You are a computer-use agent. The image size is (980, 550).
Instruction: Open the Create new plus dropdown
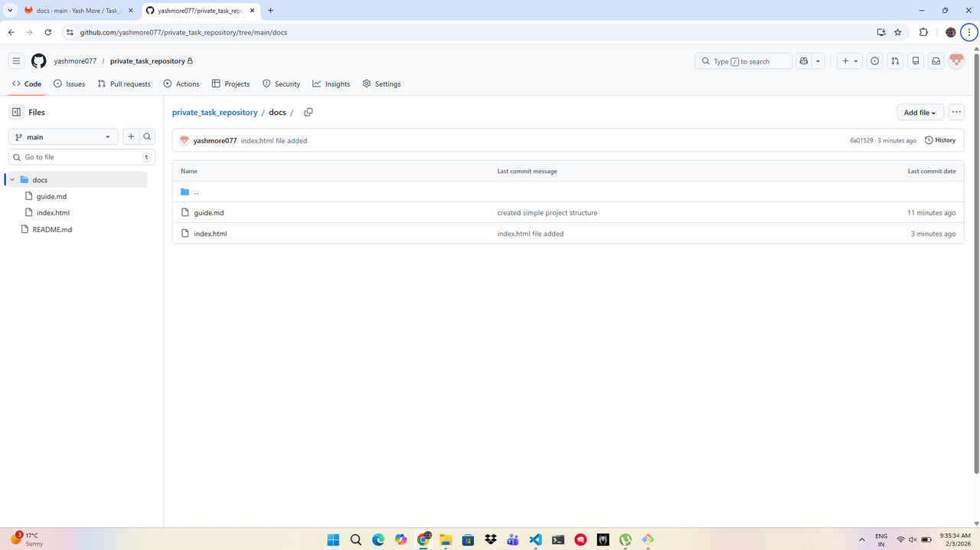coord(850,61)
